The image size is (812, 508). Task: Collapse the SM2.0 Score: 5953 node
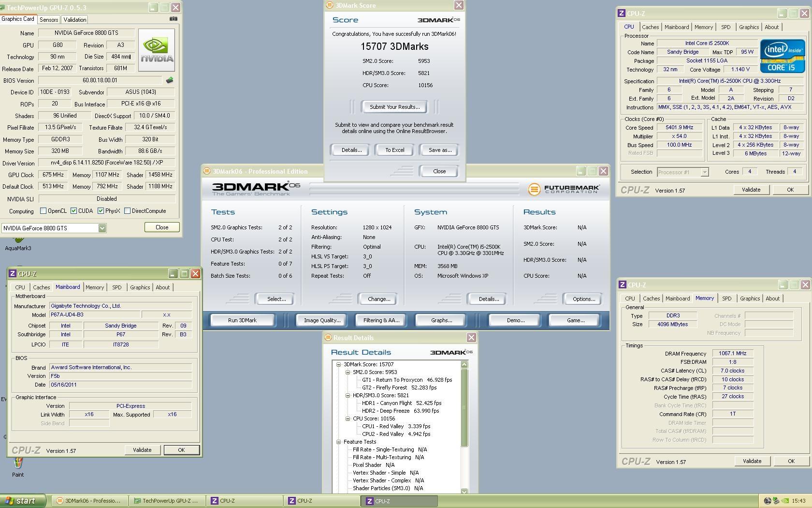point(348,372)
